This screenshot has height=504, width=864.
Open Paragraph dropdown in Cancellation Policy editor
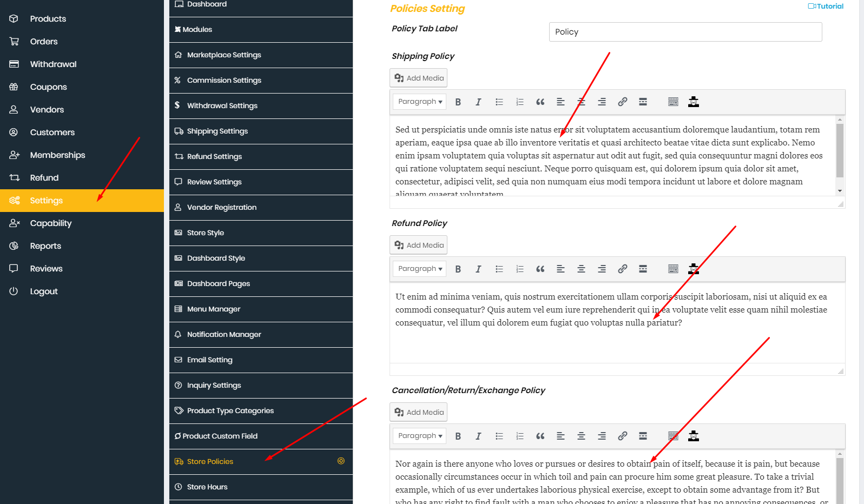[419, 436]
